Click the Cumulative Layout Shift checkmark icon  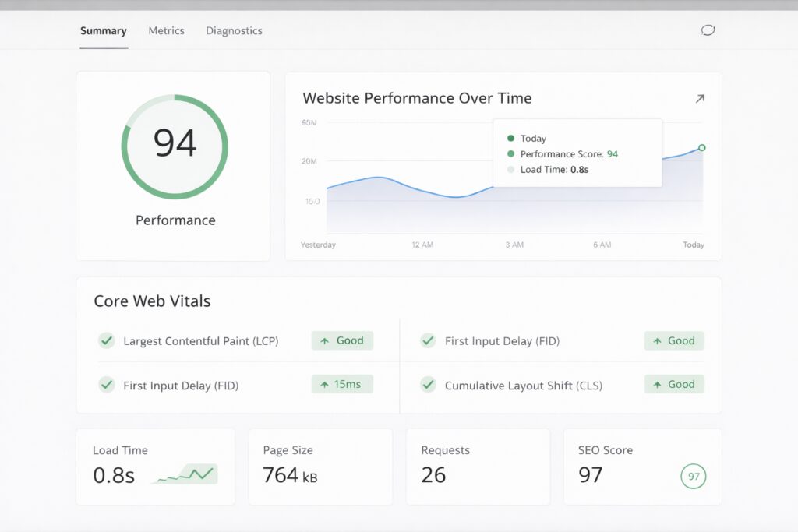(428, 384)
